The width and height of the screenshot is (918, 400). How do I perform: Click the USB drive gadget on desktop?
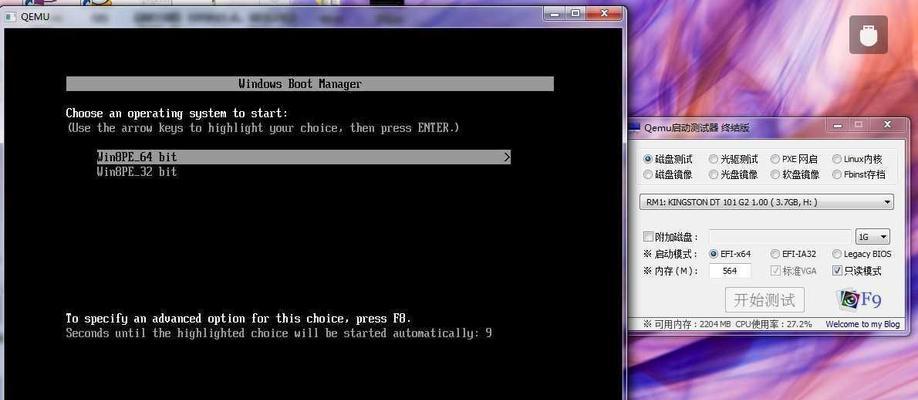(x=868, y=35)
